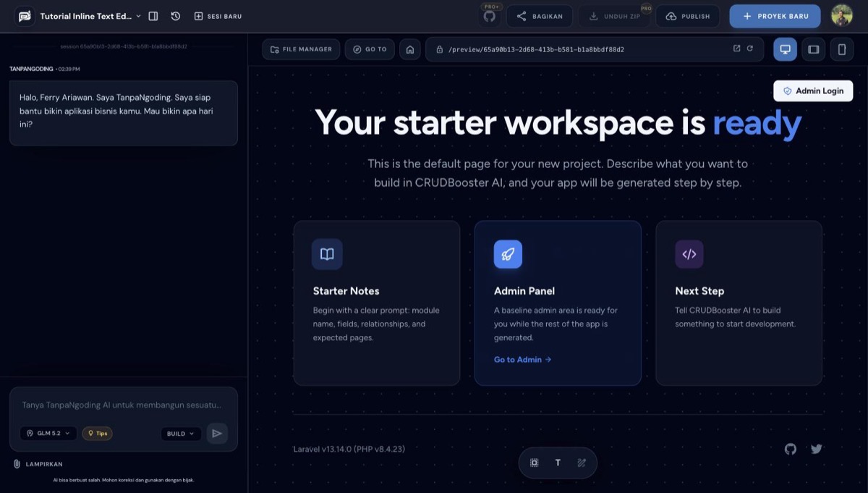Activate the magic edit wand tool
Screen dimensions: 868x493
point(582,463)
